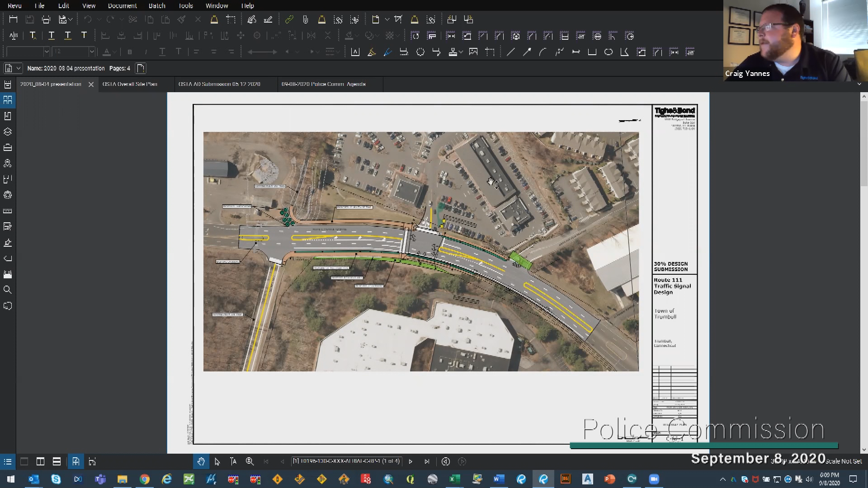Click the Open file icon
The height and width of the screenshot is (488, 868).
click(x=13, y=19)
